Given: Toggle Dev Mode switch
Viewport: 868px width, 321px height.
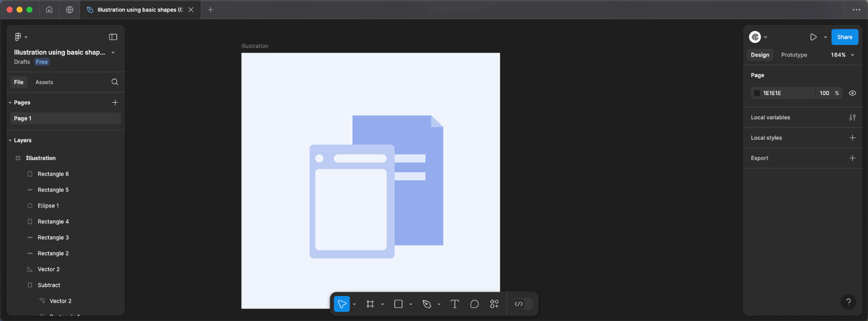Looking at the screenshot, I should 522,304.
